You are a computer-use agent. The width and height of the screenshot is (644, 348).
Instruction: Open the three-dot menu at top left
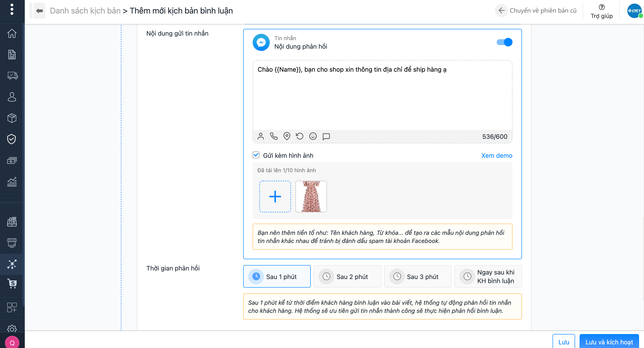pos(12,9)
